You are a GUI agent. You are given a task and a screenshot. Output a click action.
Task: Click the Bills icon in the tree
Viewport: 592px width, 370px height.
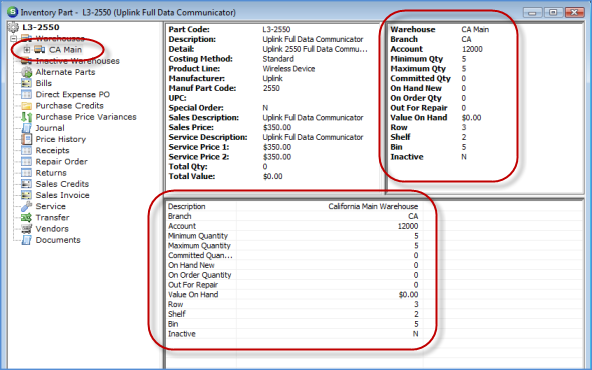[26, 83]
